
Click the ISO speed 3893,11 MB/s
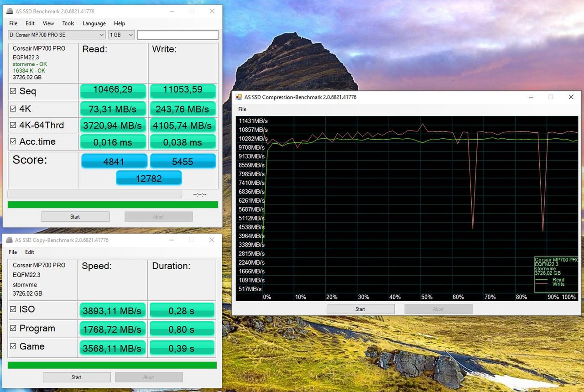(112, 311)
